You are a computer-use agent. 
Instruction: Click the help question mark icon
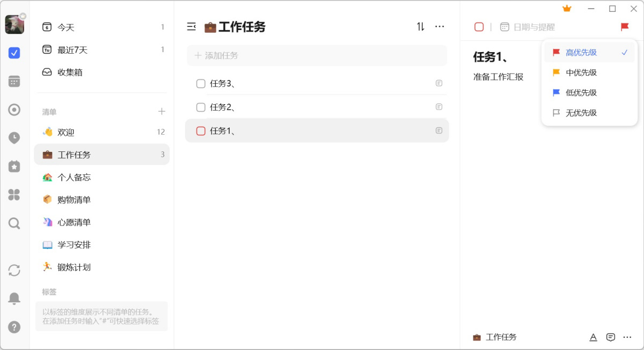[14, 326]
